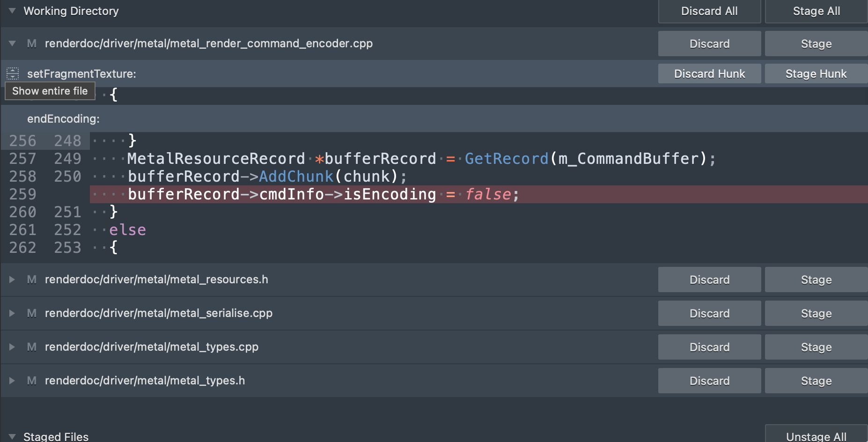Click the M badge next to metal_types.h
This screenshot has width=868, height=442.
click(31, 380)
